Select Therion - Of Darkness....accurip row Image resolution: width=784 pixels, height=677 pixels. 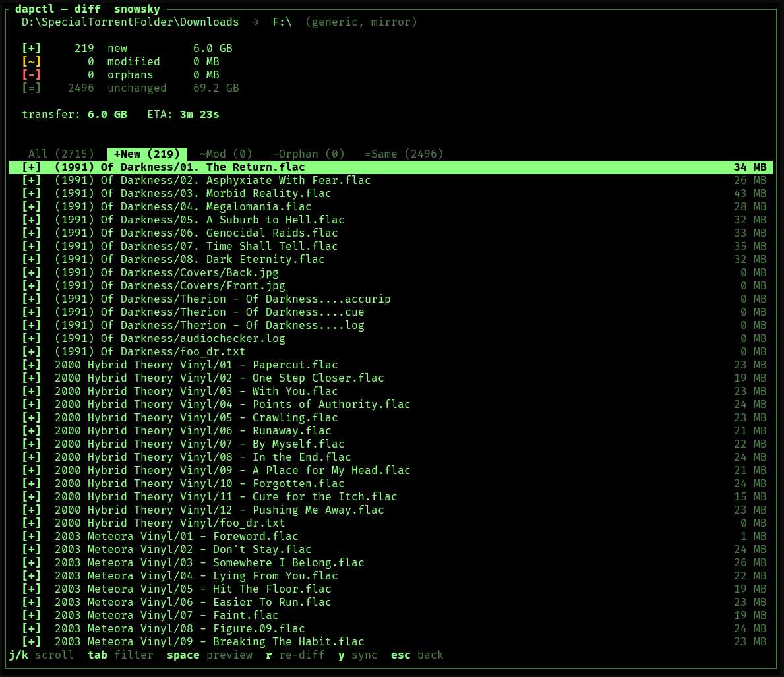tap(391, 299)
